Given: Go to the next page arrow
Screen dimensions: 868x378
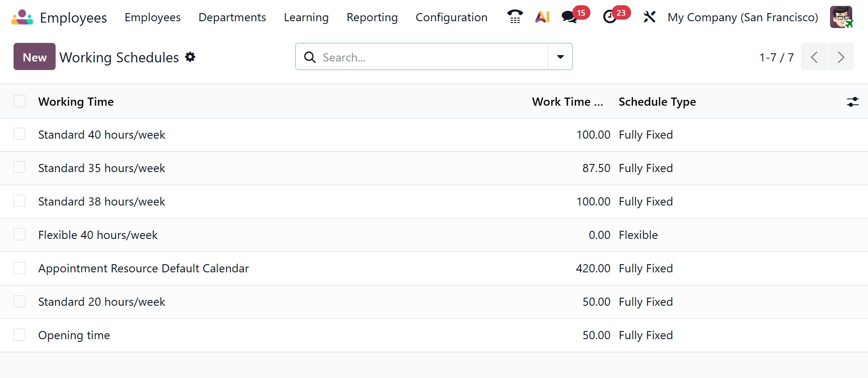Looking at the screenshot, I should [x=841, y=57].
